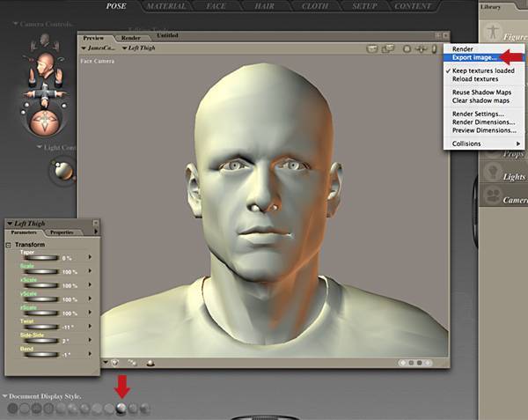Open the Lights category in Library
This screenshot has height=420, width=528.
point(503,173)
